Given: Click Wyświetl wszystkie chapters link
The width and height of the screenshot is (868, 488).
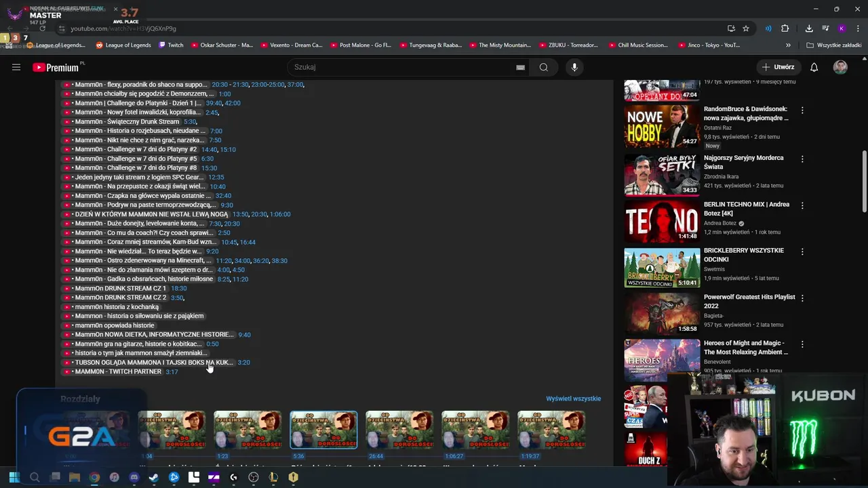Looking at the screenshot, I should [x=573, y=399].
